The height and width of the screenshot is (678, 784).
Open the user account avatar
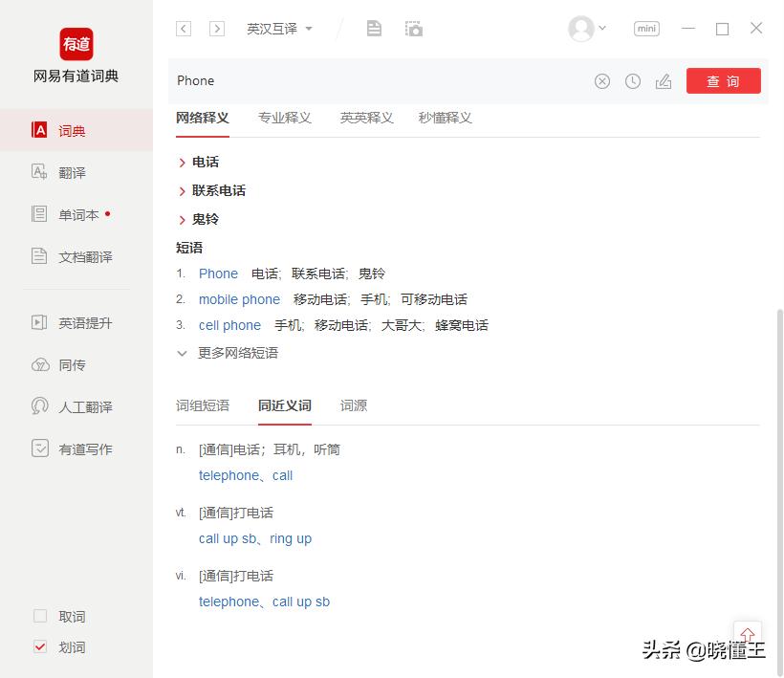coord(581,29)
